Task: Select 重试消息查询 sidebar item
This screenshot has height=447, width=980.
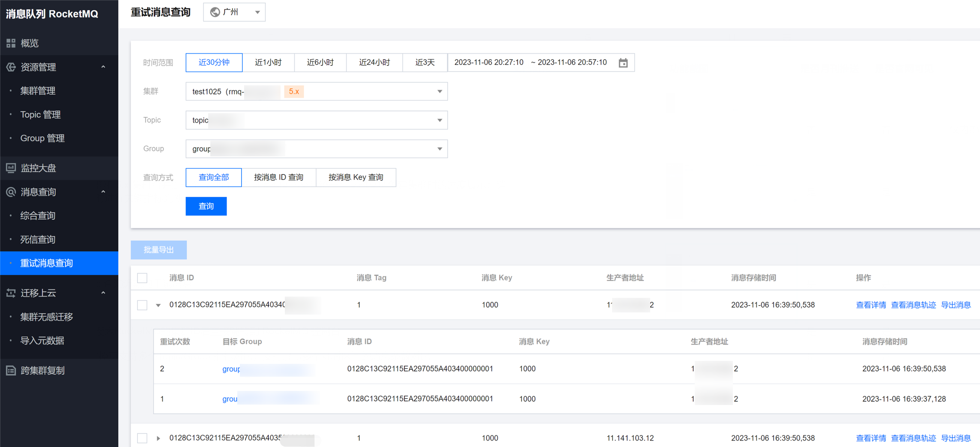Action: click(59, 263)
